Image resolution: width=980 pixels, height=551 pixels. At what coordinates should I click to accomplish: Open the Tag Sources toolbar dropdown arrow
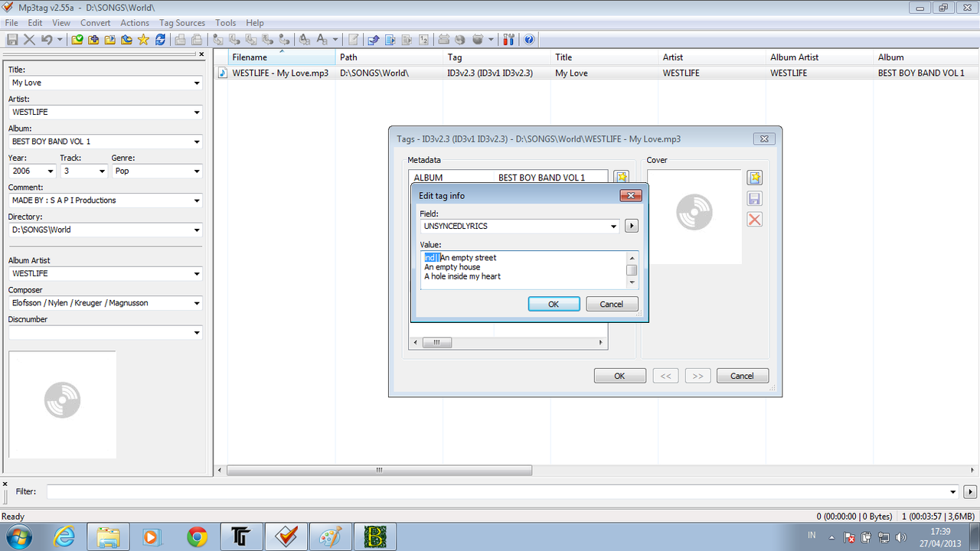point(491,39)
